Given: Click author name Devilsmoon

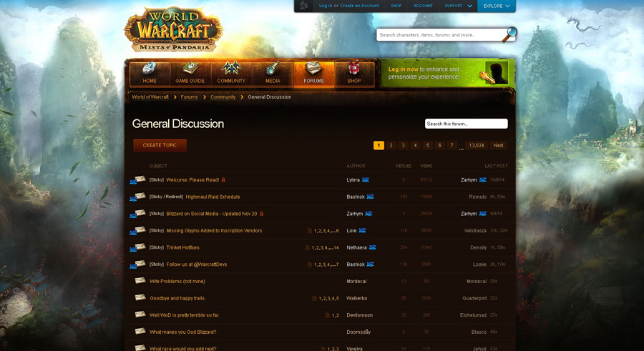Looking at the screenshot, I should (x=360, y=315).
